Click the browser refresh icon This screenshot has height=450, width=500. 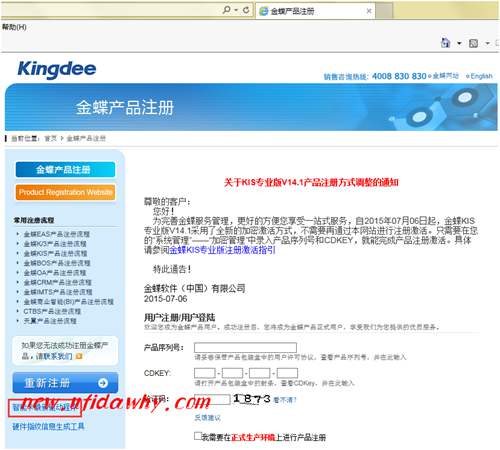click(x=246, y=10)
